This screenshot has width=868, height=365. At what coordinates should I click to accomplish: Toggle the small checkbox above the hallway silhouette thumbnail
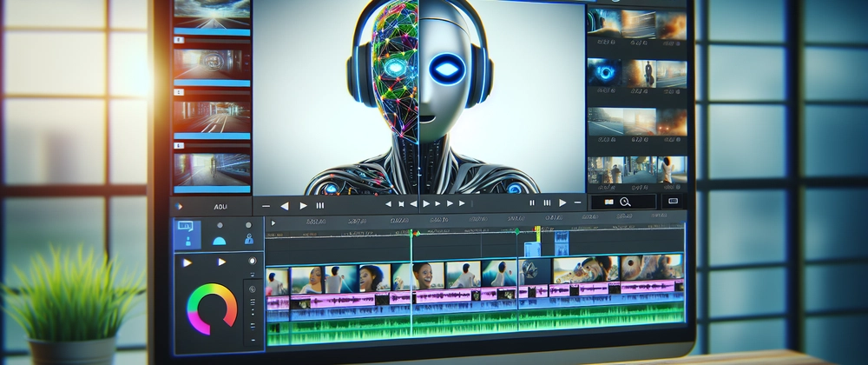pyautogui.click(x=177, y=146)
